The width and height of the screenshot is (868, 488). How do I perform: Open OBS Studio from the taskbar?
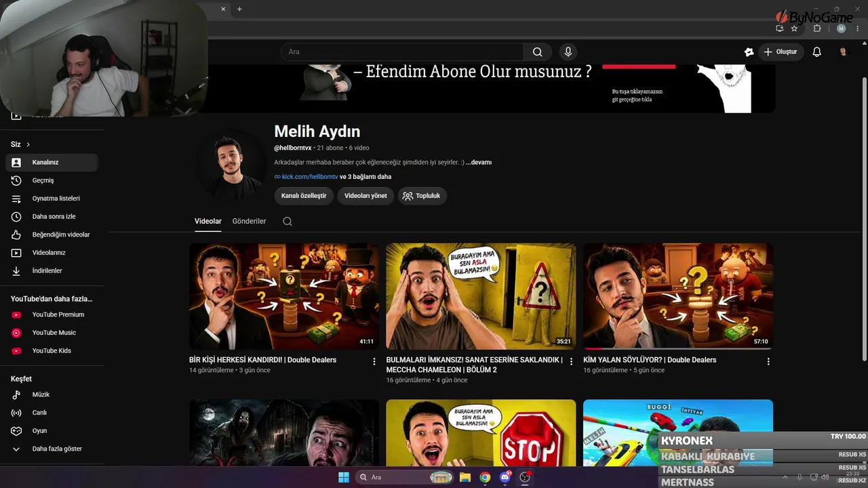pos(525,477)
